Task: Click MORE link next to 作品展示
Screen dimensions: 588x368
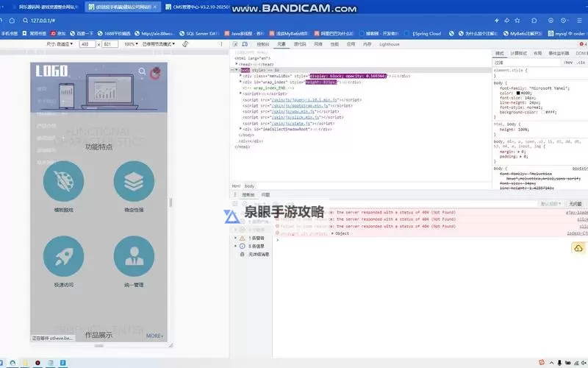Action: click(154, 336)
